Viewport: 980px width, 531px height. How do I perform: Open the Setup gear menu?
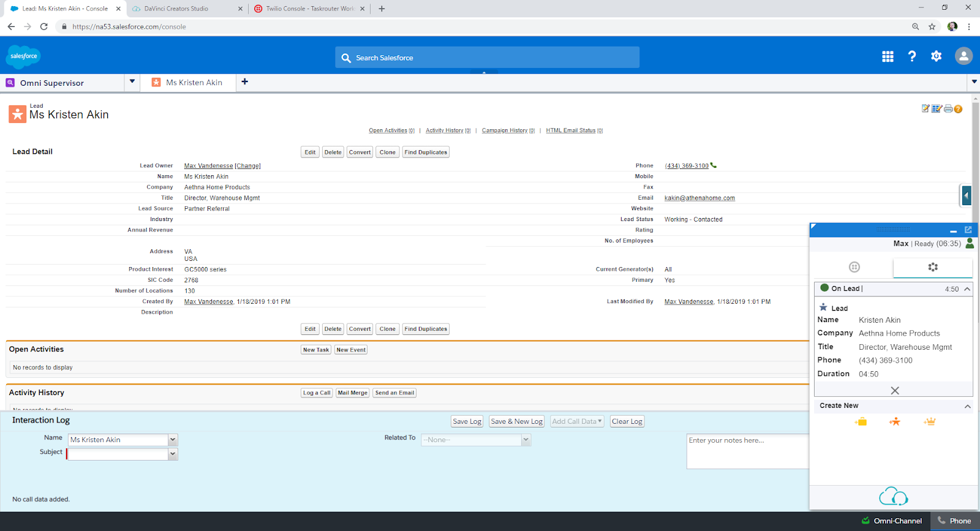(x=937, y=56)
